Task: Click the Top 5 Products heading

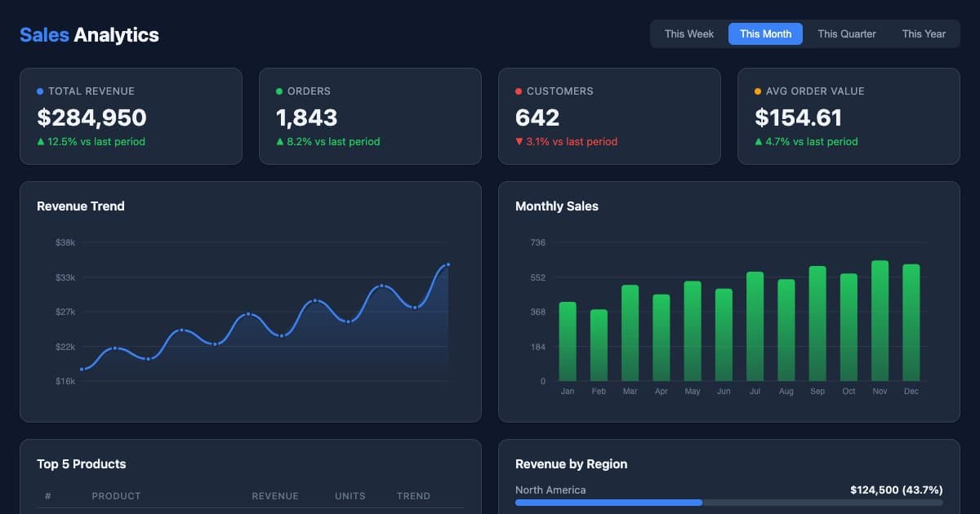Action: [x=82, y=464]
